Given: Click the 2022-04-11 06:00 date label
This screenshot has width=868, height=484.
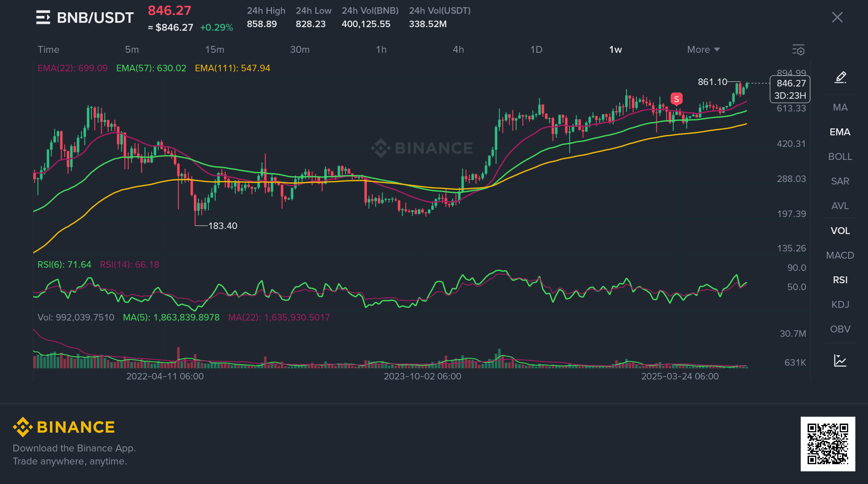Looking at the screenshot, I should (165, 376).
